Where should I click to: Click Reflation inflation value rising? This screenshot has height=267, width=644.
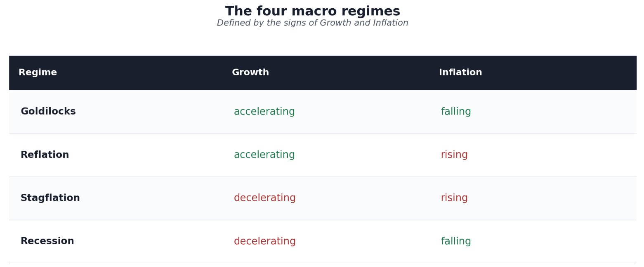(454, 155)
